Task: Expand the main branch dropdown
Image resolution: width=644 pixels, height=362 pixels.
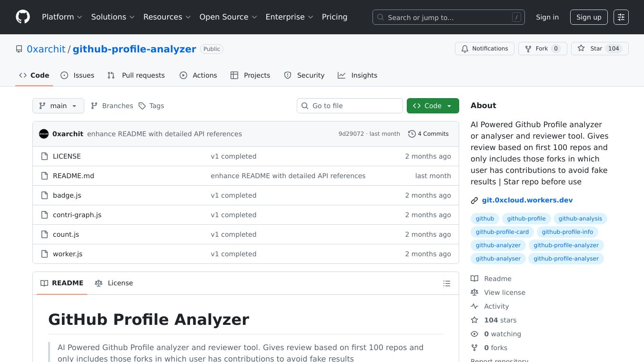Action: pyautogui.click(x=58, y=106)
